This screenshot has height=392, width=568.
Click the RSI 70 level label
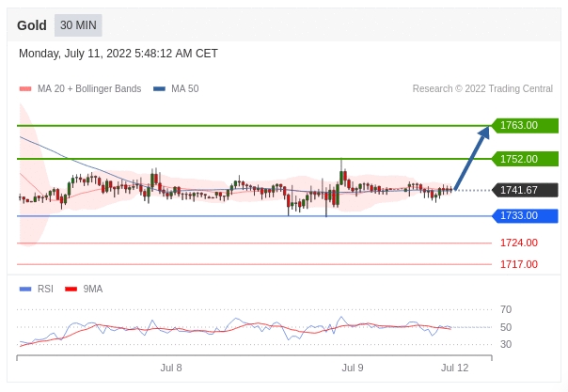(506, 309)
